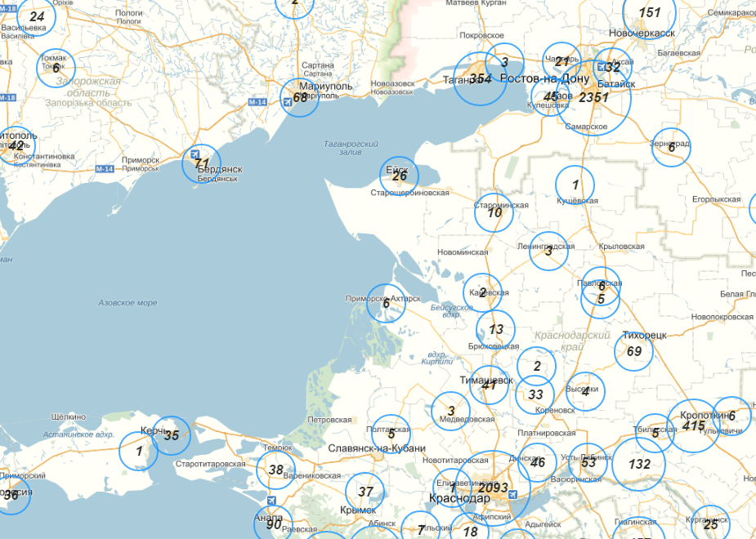756x539 pixels.
Task: Open the 132 cluster east of Усть-Лабинск
Action: (x=639, y=465)
